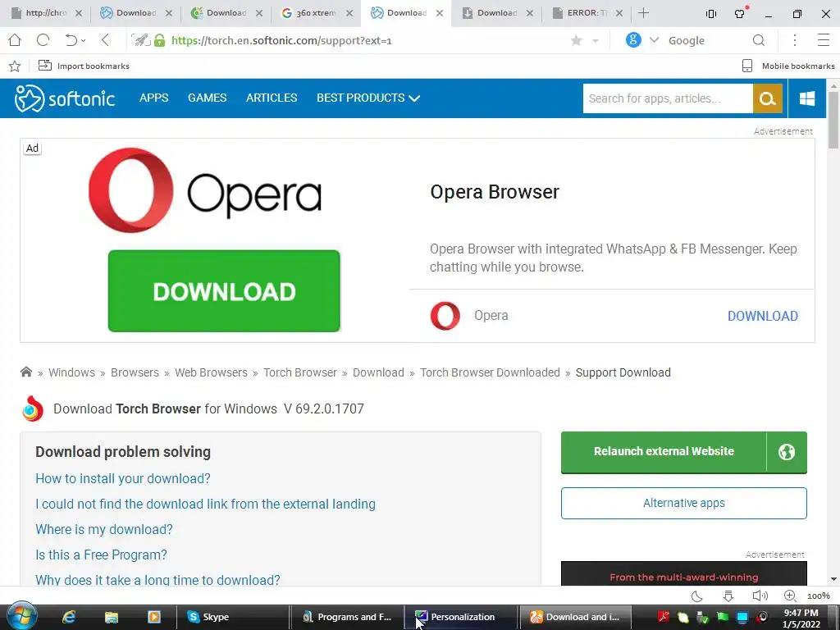The height and width of the screenshot is (630, 840).
Task: Click the taskbar clock
Action: click(801, 619)
